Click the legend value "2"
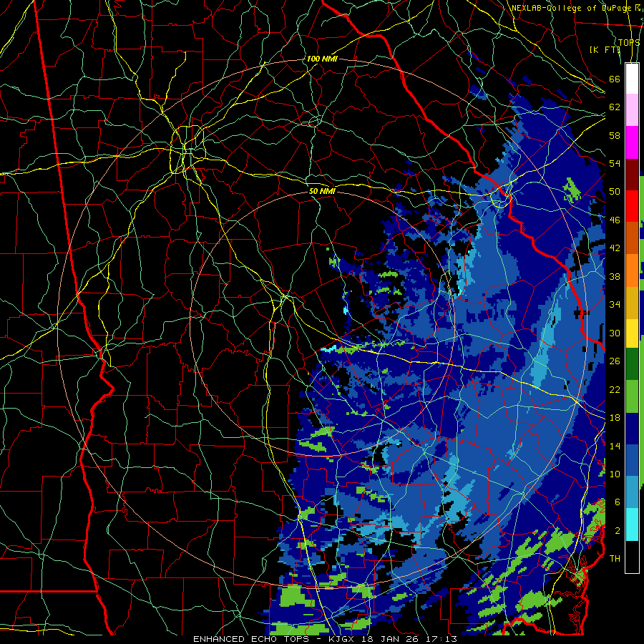The height and width of the screenshot is (644, 644). coord(618,530)
